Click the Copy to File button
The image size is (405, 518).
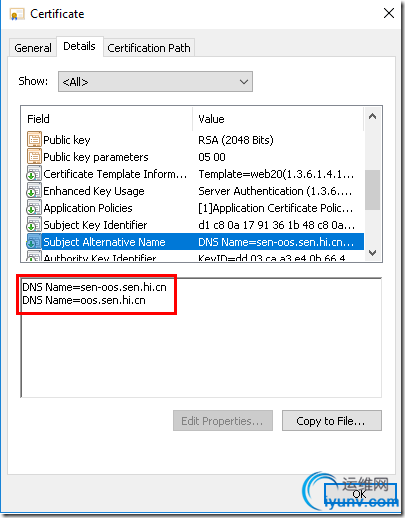tap(332, 421)
